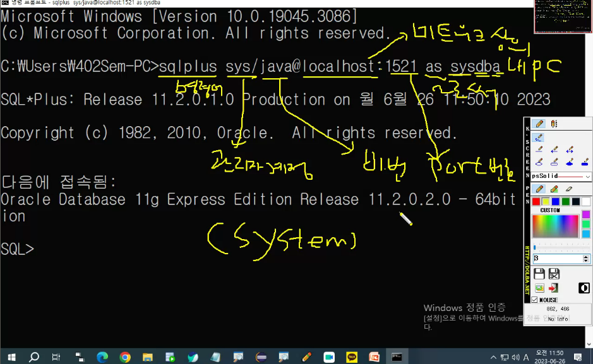Pick the green color swatch
593x364 pixels.
point(566,201)
